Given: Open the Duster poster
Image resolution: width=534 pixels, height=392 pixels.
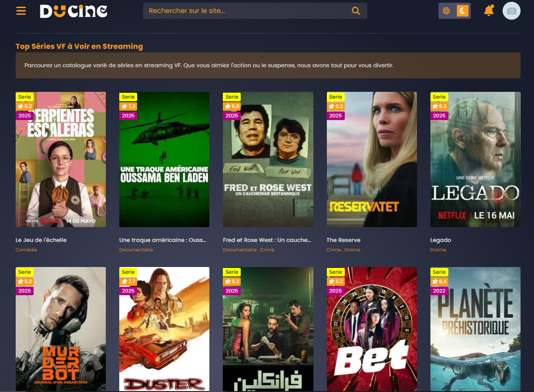Looking at the screenshot, I should pos(164,329).
